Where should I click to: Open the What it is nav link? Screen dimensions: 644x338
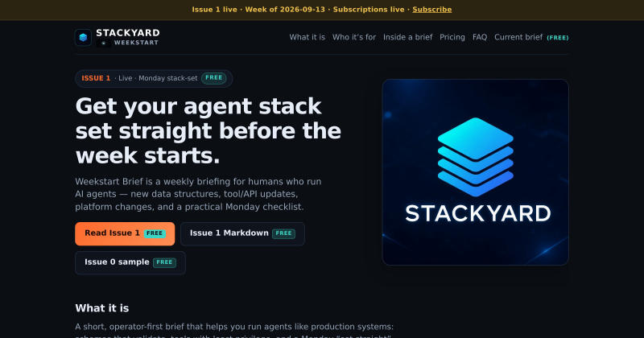(308, 37)
